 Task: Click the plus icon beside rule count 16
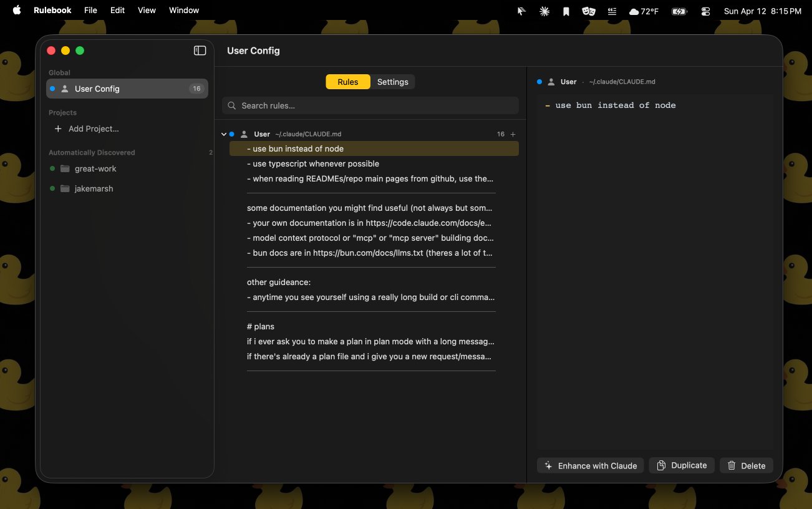(513, 134)
